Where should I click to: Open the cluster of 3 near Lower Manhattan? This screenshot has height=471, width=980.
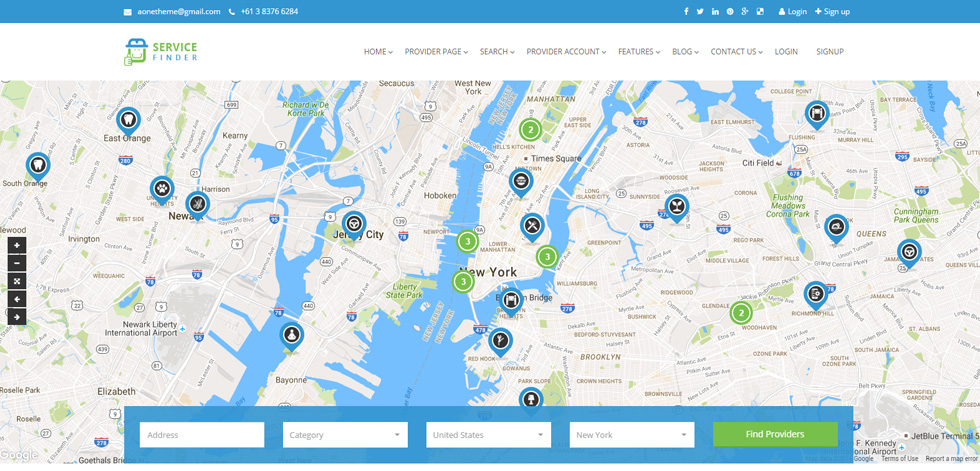tap(468, 241)
